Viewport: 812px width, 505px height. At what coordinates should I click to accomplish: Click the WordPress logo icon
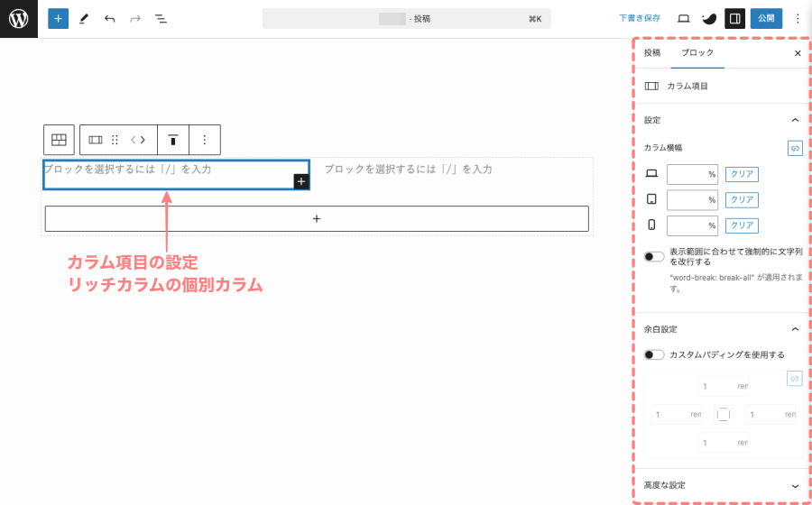click(x=19, y=18)
